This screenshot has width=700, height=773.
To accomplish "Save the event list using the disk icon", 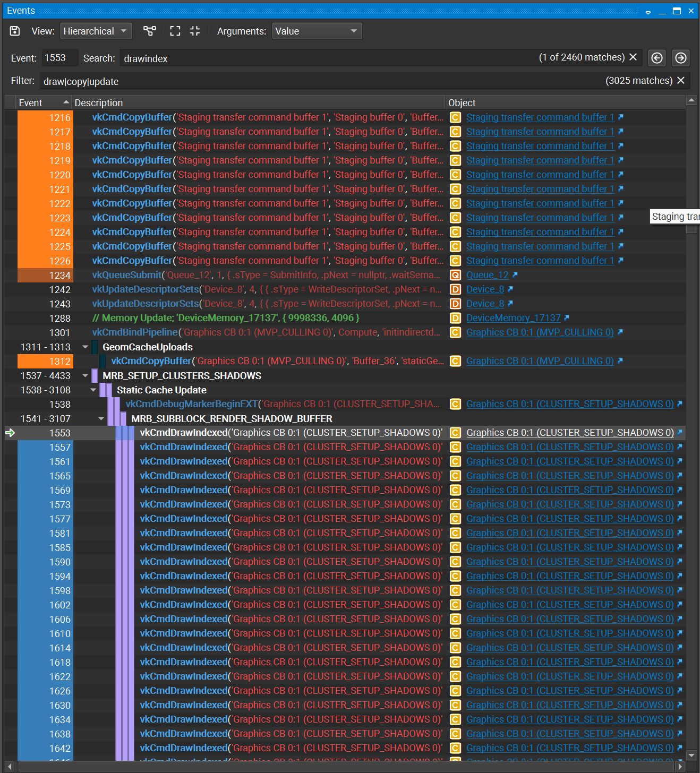I will pos(14,31).
